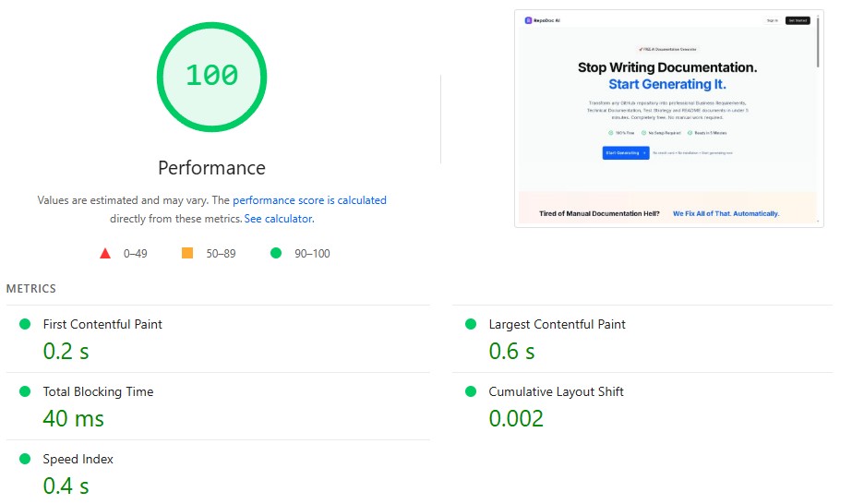
Task: Click the green circle 90–100 legend icon
Action: click(x=275, y=253)
